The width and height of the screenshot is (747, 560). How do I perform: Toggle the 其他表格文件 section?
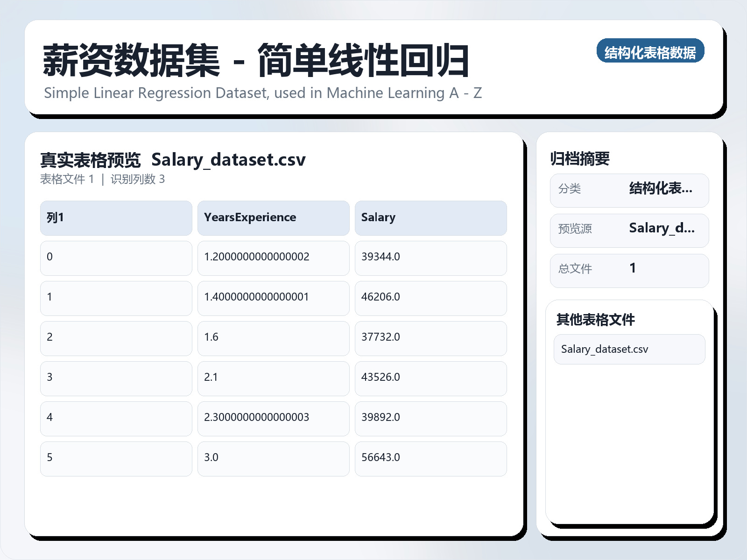tap(596, 320)
